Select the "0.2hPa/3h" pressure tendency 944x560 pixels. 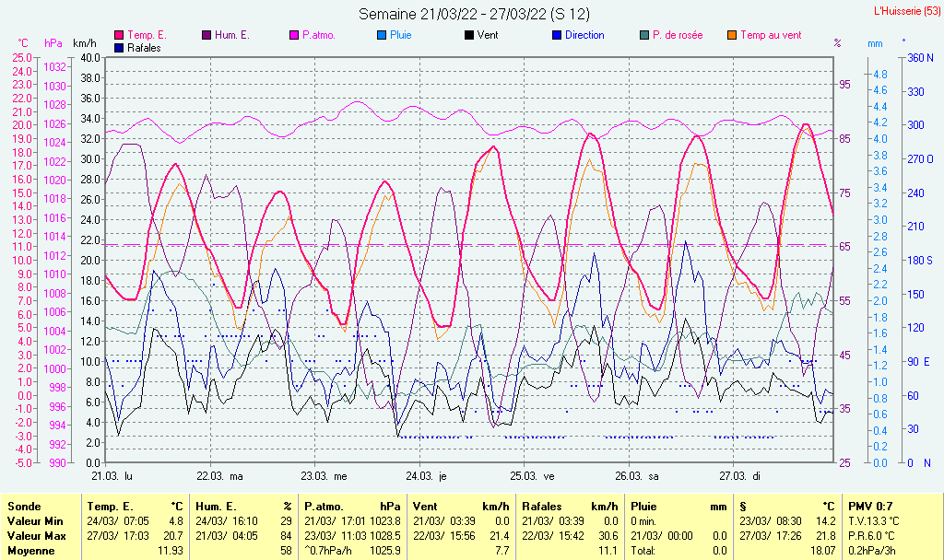pos(871,551)
